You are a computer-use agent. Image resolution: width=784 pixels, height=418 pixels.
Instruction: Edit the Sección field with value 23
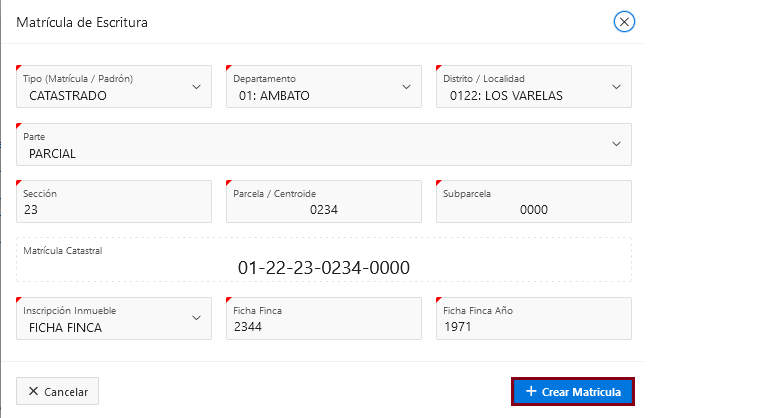[x=114, y=202]
